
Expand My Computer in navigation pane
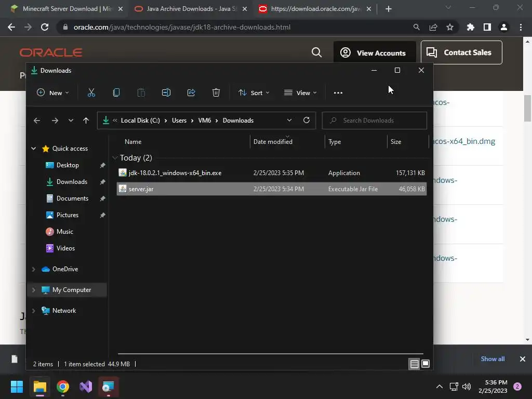click(x=34, y=290)
